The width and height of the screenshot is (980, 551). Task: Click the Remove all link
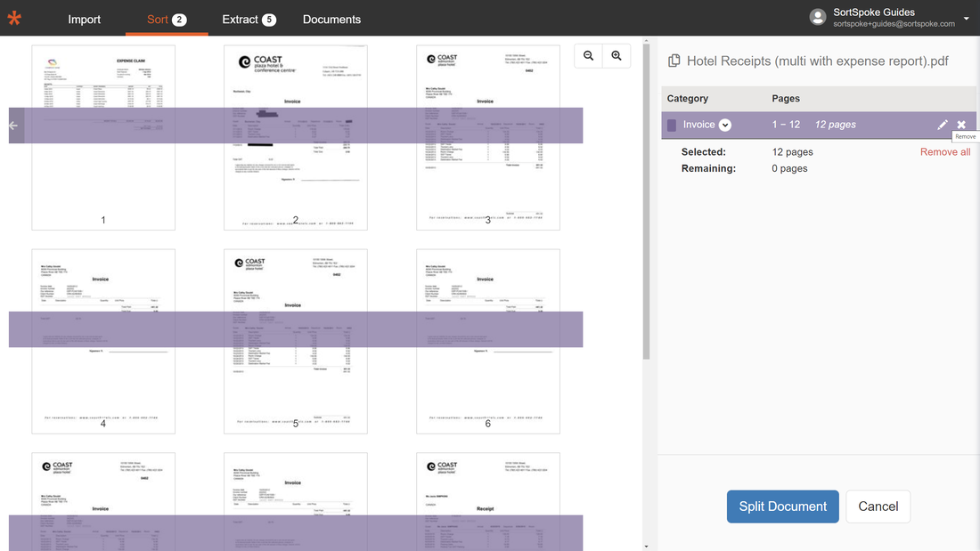pyautogui.click(x=945, y=152)
